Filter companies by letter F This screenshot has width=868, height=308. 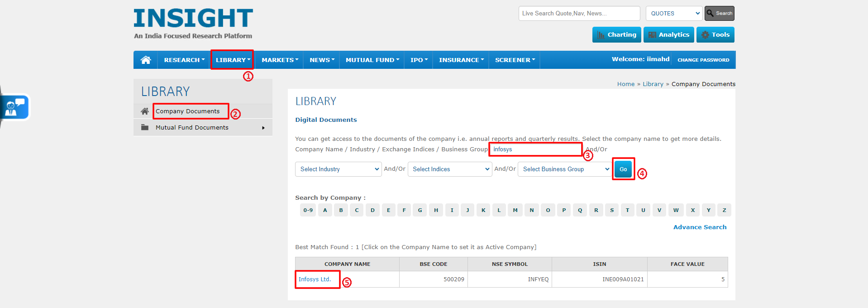click(x=404, y=210)
